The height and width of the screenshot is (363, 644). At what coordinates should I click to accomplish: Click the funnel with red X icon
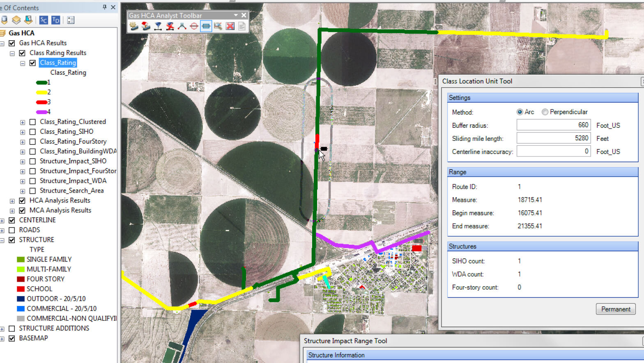coord(170,26)
